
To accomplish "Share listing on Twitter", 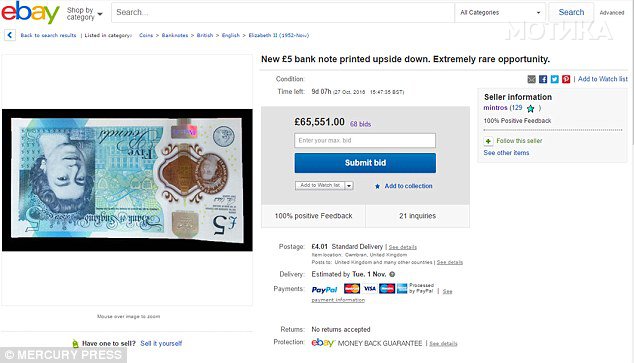I will [x=555, y=79].
